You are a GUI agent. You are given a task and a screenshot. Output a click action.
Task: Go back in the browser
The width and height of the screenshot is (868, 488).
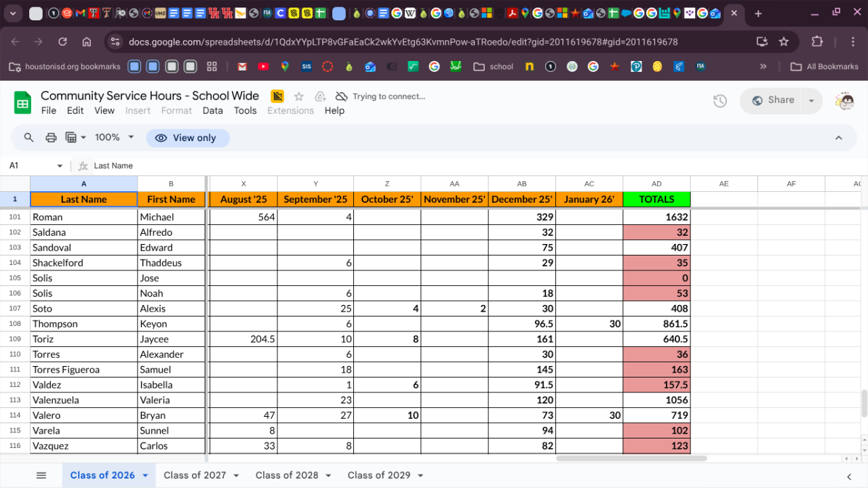click(x=15, y=42)
